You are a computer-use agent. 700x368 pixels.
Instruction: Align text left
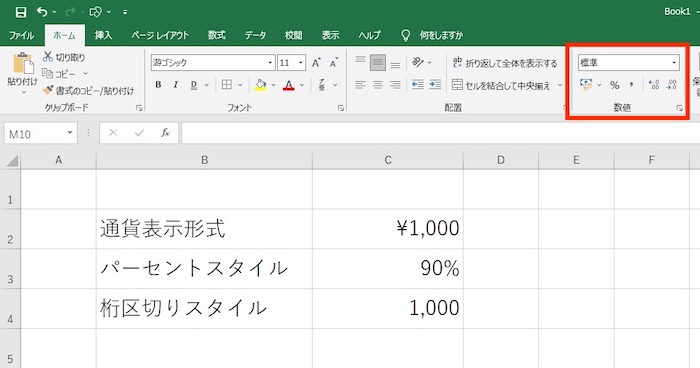360,84
